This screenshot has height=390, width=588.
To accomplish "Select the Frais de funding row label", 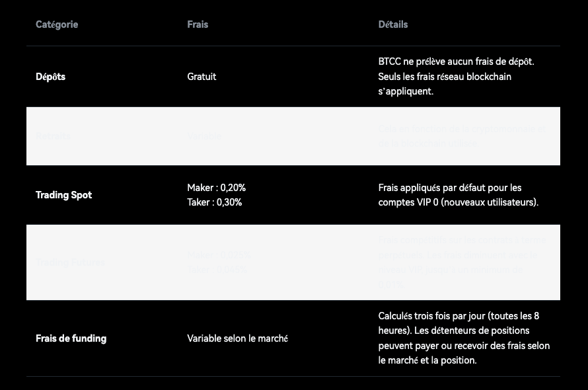I will [71, 338].
